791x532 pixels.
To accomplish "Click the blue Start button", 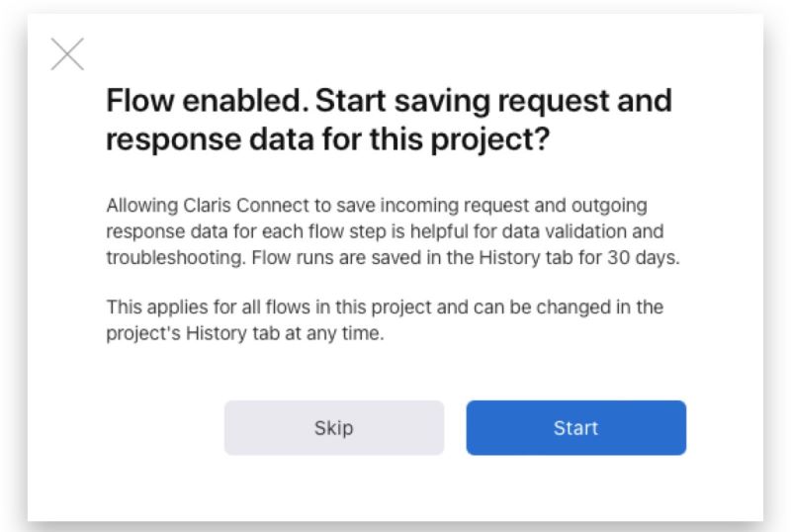I will pos(575,427).
